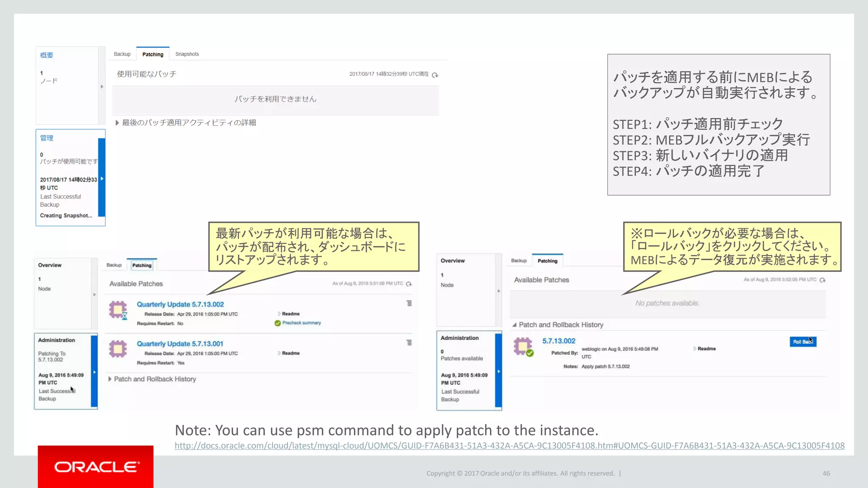
Task: Open the docs.oracle.com mysql-cloud URL
Action: 509,446
